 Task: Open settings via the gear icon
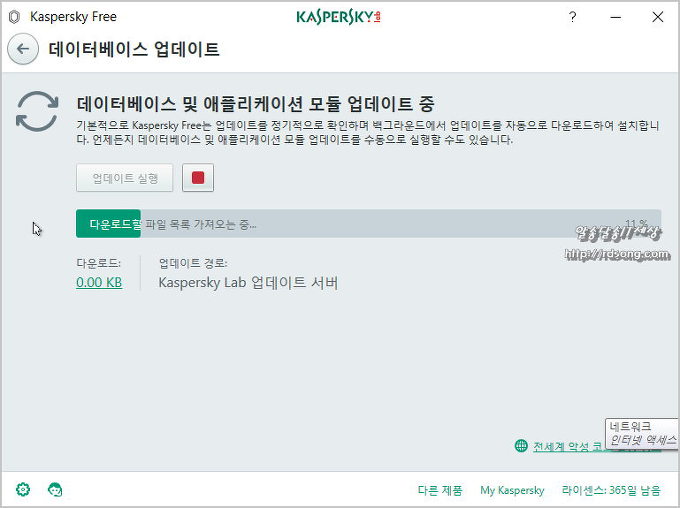[x=23, y=490]
